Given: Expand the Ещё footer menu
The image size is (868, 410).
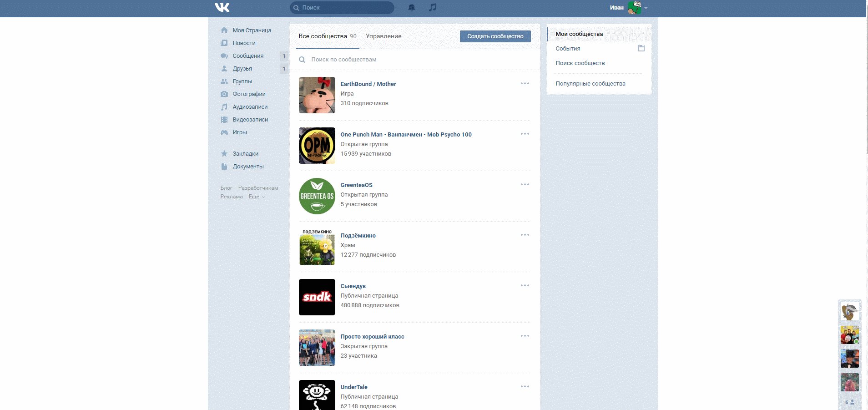Looking at the screenshot, I should [257, 197].
